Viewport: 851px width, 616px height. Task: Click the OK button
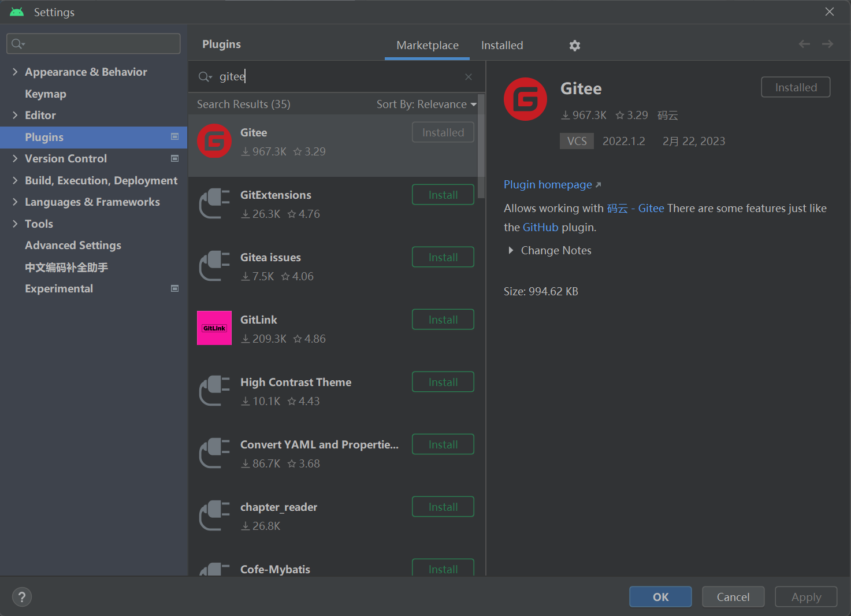[660, 597]
